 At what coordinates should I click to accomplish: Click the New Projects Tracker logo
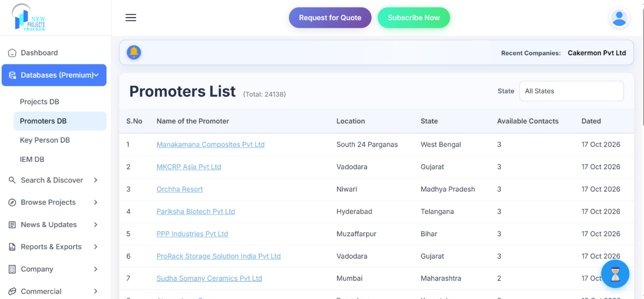pos(28,17)
